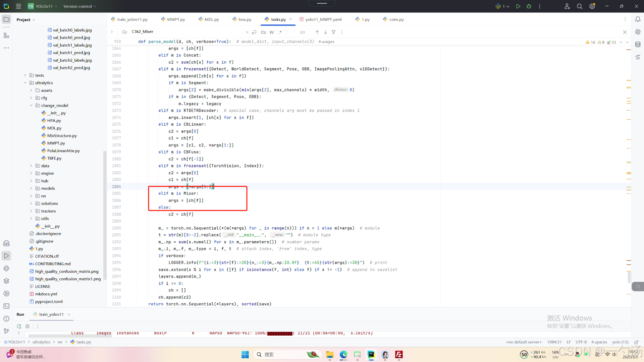Toggle Words option in find bar

click(x=272, y=32)
